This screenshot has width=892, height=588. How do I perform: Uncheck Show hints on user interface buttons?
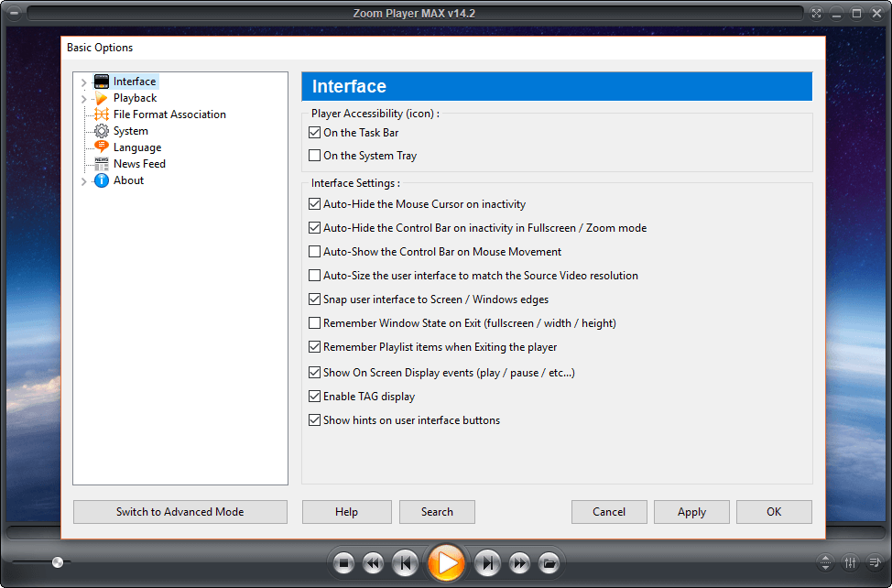315,420
